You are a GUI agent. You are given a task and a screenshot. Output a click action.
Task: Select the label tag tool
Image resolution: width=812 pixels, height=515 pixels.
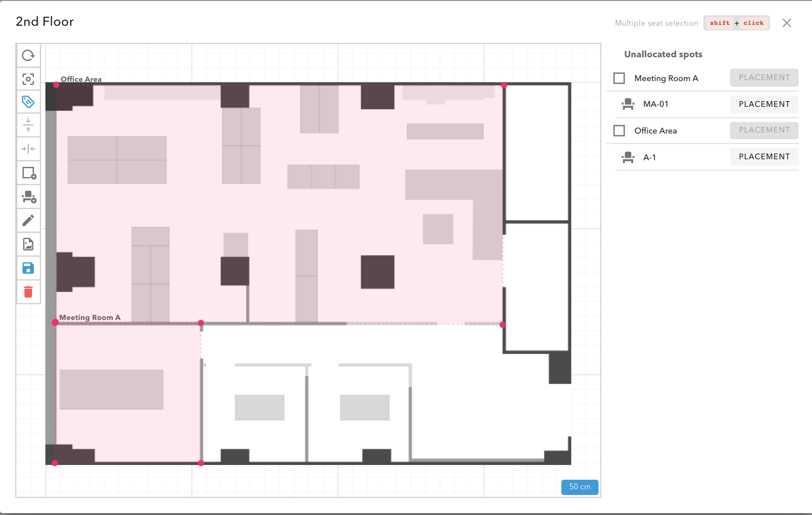coord(28,102)
